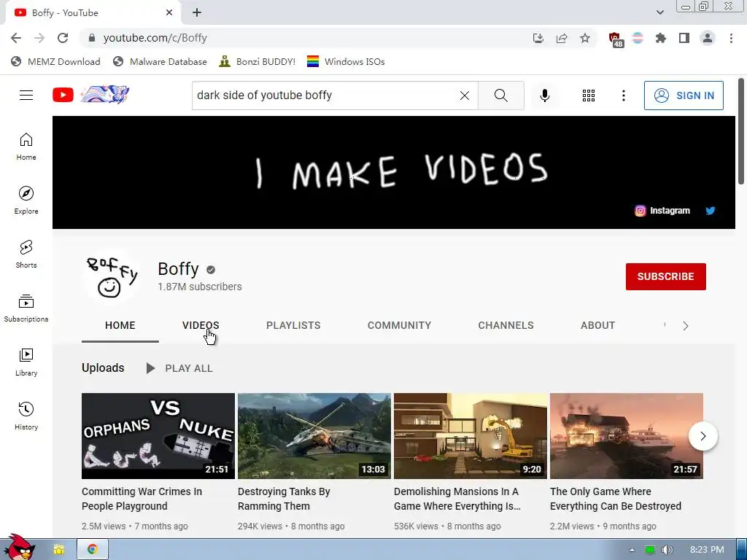Open Chrome three-dot menu
The image size is (747, 560).
(731, 38)
